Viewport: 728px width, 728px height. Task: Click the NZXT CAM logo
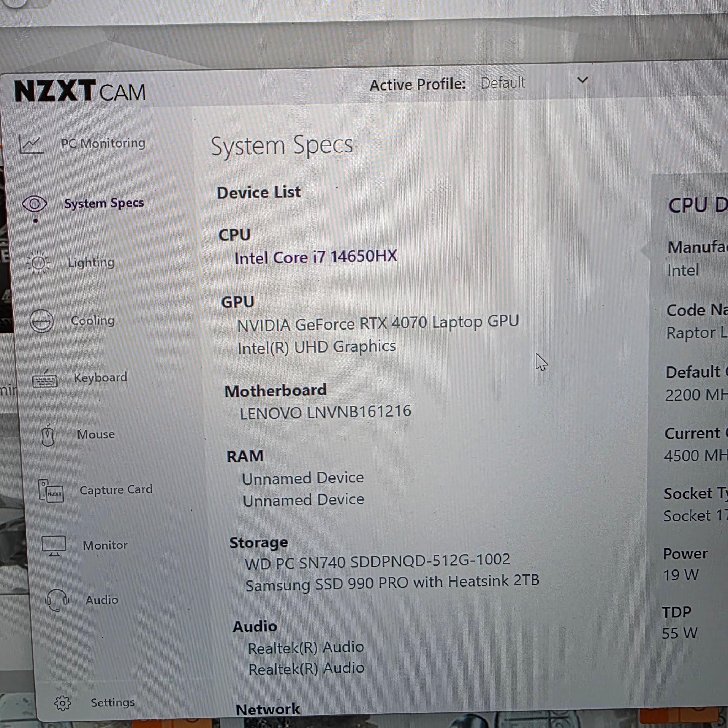click(80, 91)
